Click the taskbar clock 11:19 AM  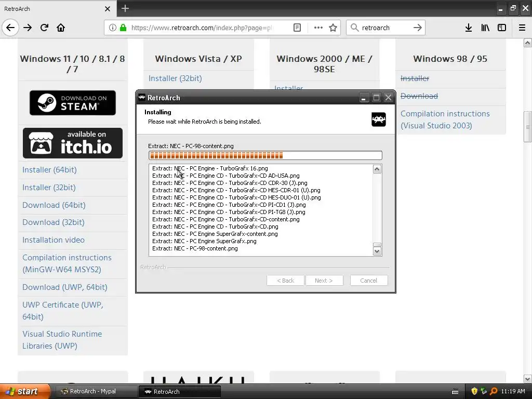pos(513,391)
